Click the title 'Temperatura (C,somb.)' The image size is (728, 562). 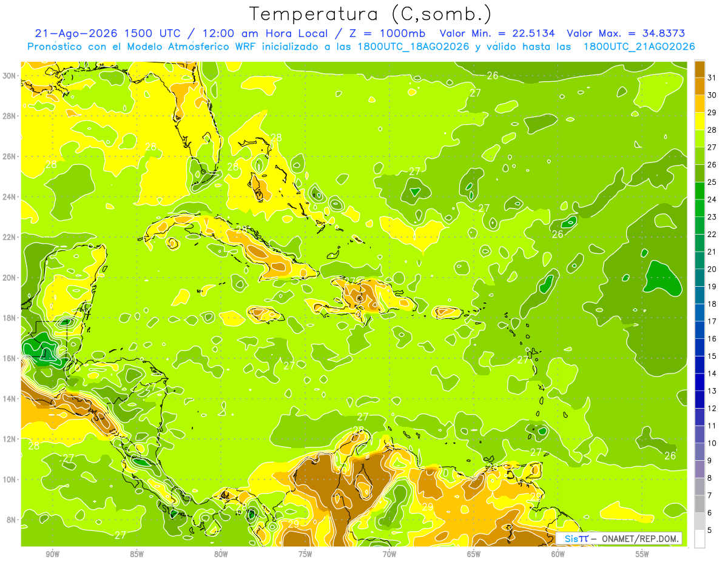pyautogui.click(x=370, y=14)
